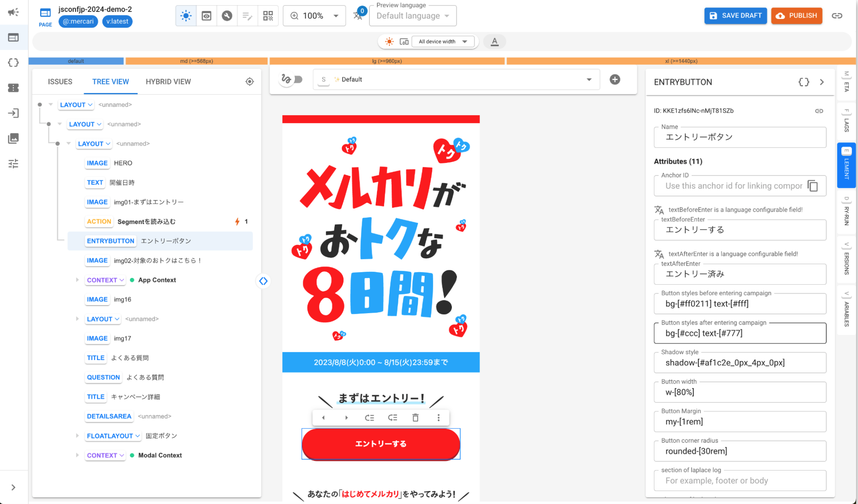Open the more options dots in element toolbar
Viewport: 858px width, 504px height.
pyautogui.click(x=438, y=418)
